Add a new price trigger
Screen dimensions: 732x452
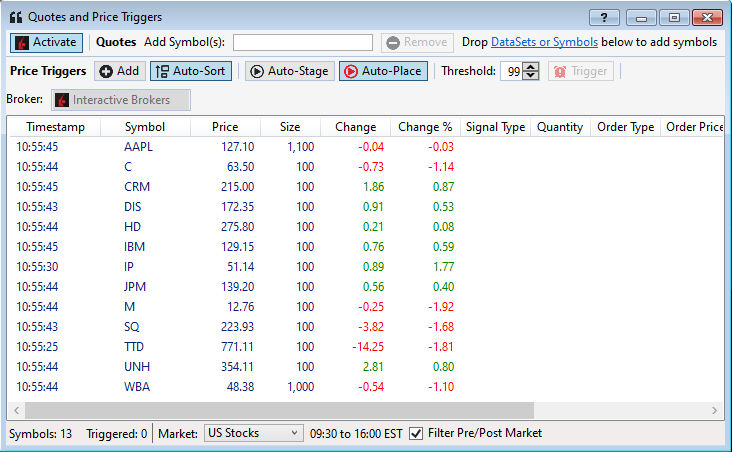pyautogui.click(x=119, y=71)
